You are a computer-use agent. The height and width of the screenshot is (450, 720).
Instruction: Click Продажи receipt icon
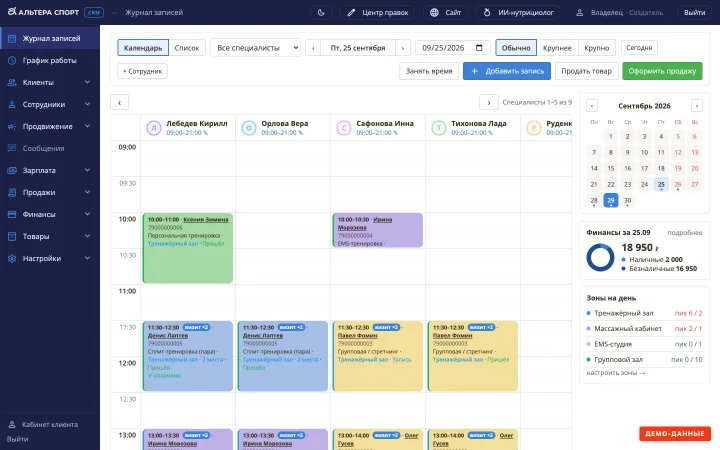[12, 192]
